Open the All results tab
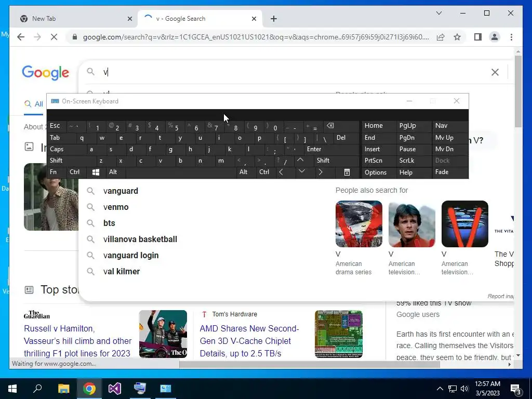 tap(34, 104)
